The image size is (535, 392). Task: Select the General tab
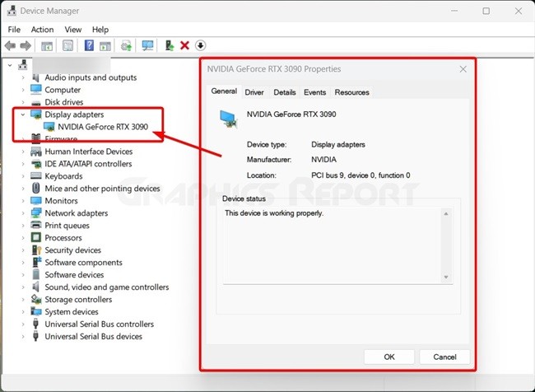coord(224,91)
